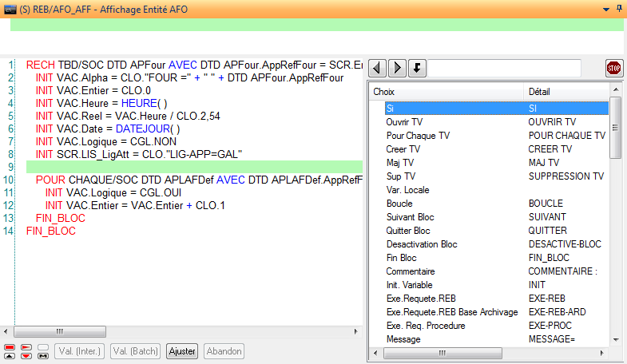Viewport: 627px width, 364px height.
Task: Click the text field next to arrow buttons
Action: point(506,68)
